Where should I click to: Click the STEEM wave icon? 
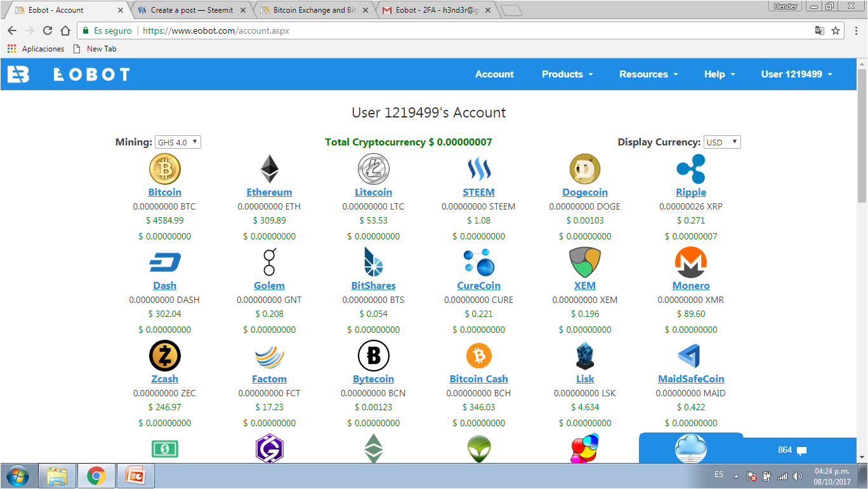(x=479, y=169)
